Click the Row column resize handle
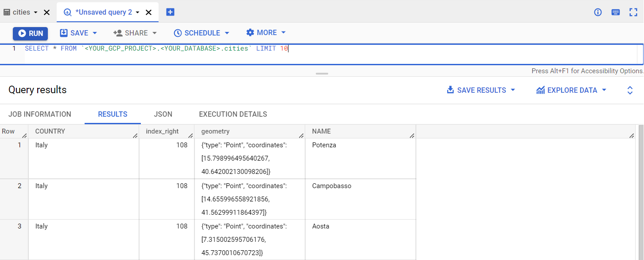The image size is (644, 260). click(25, 136)
